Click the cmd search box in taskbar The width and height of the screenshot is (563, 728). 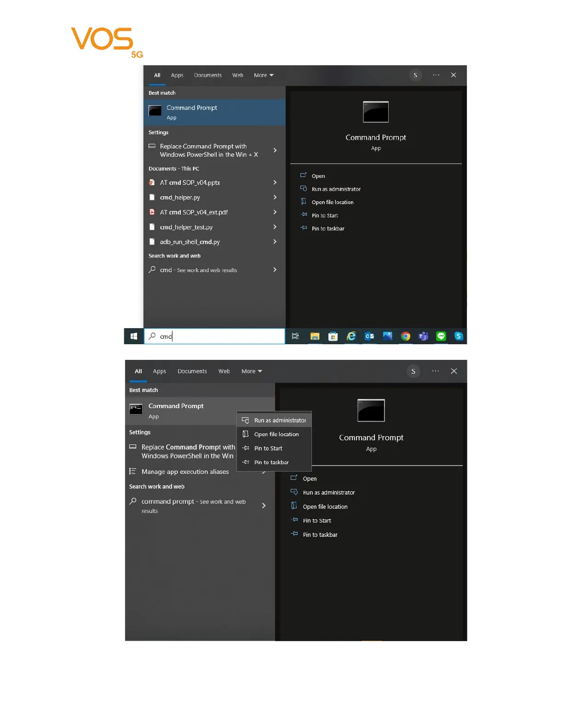[215, 336]
